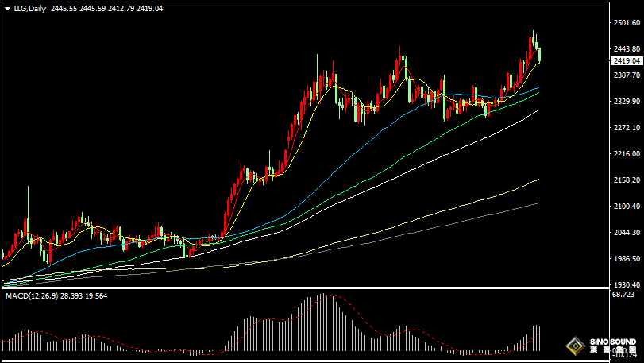
Task: Click the 2329.90 price axis label
Action: [627, 102]
